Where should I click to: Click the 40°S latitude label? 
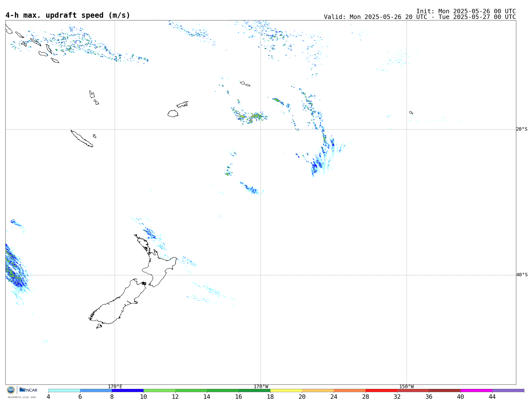(522, 275)
